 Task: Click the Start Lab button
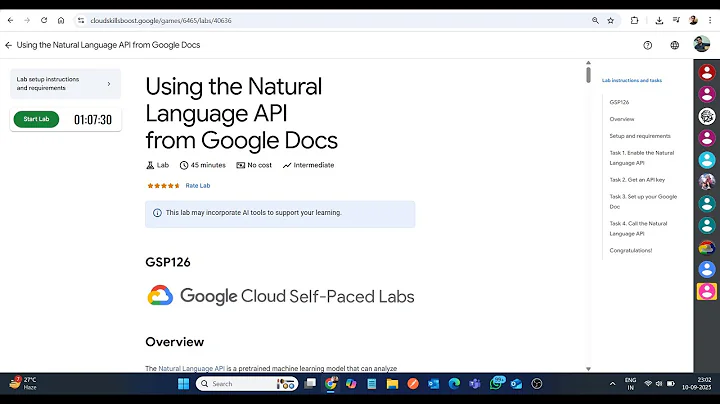click(x=36, y=119)
